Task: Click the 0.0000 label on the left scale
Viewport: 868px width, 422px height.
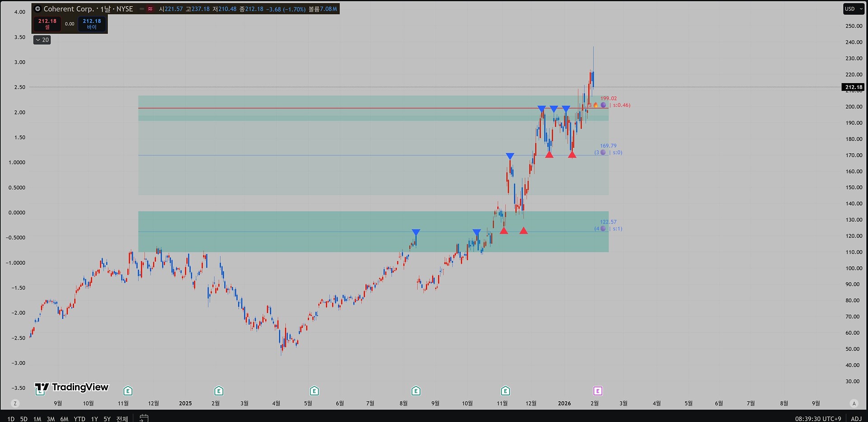Action: [x=17, y=213]
